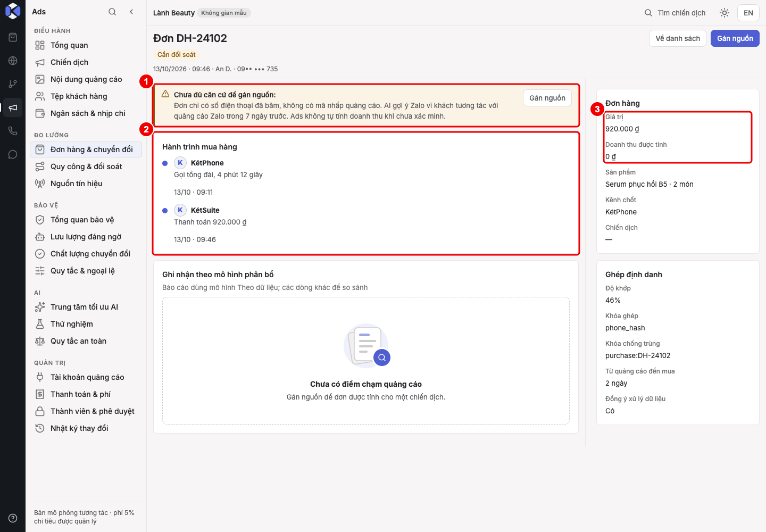Open the globe module in left rail
766x532 pixels.
(x=13, y=61)
